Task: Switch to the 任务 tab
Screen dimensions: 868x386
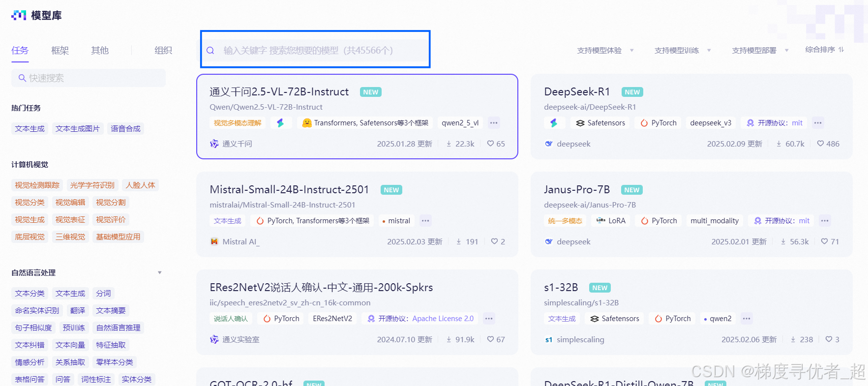Action: (x=20, y=50)
